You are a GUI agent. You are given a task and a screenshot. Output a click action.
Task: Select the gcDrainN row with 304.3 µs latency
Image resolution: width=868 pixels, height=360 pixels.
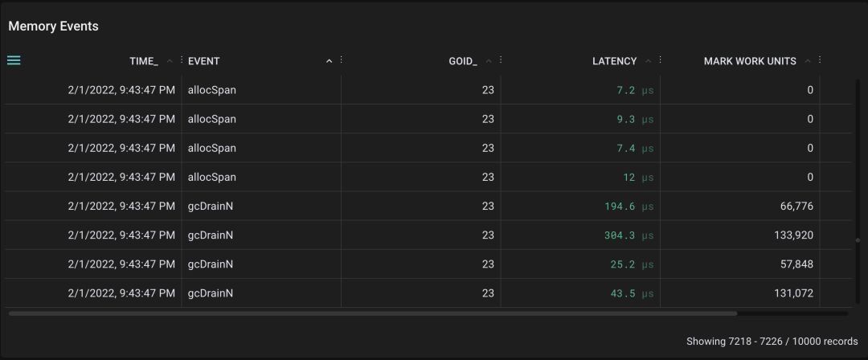click(402, 235)
